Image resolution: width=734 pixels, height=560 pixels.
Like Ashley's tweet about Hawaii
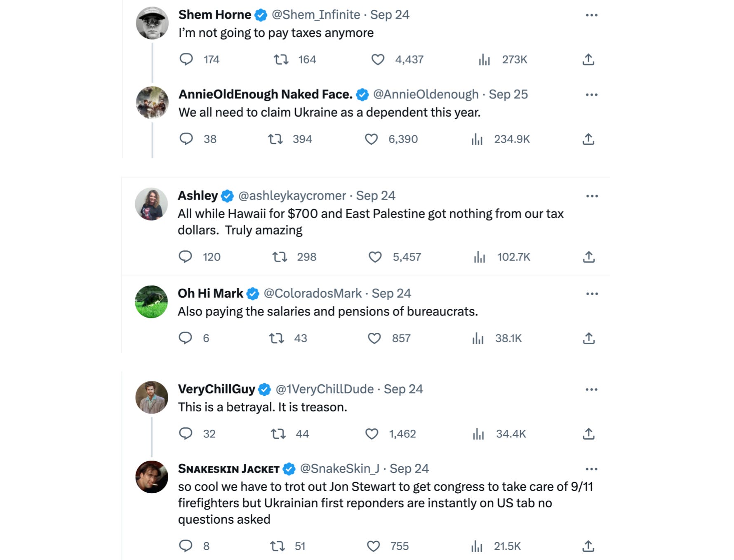pyautogui.click(x=375, y=257)
